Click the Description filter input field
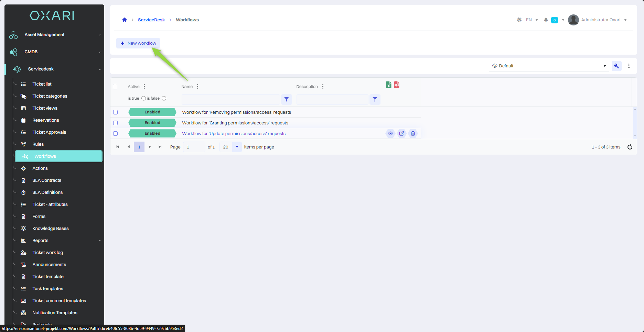The width and height of the screenshot is (644, 332). pos(332,99)
